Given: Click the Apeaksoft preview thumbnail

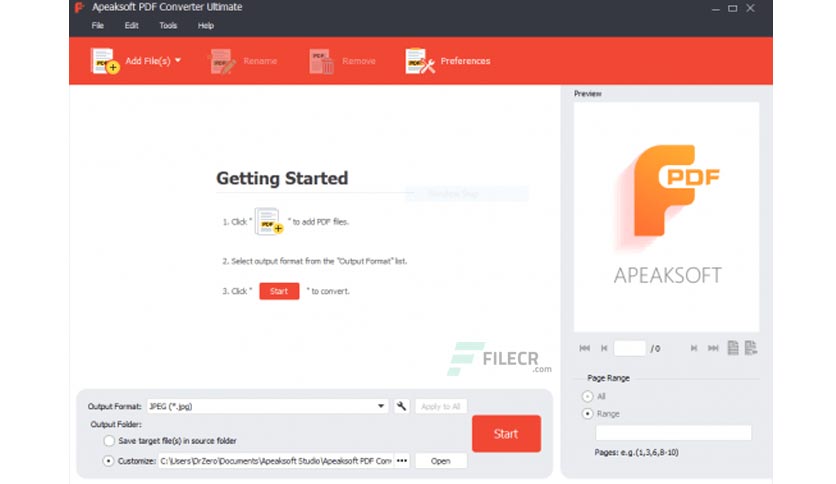Looking at the screenshot, I should pyautogui.click(x=666, y=217).
